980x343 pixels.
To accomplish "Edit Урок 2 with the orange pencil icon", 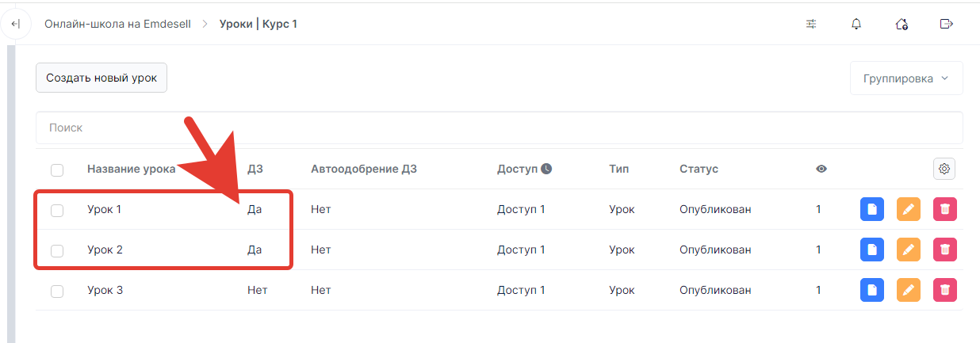I will pos(909,250).
